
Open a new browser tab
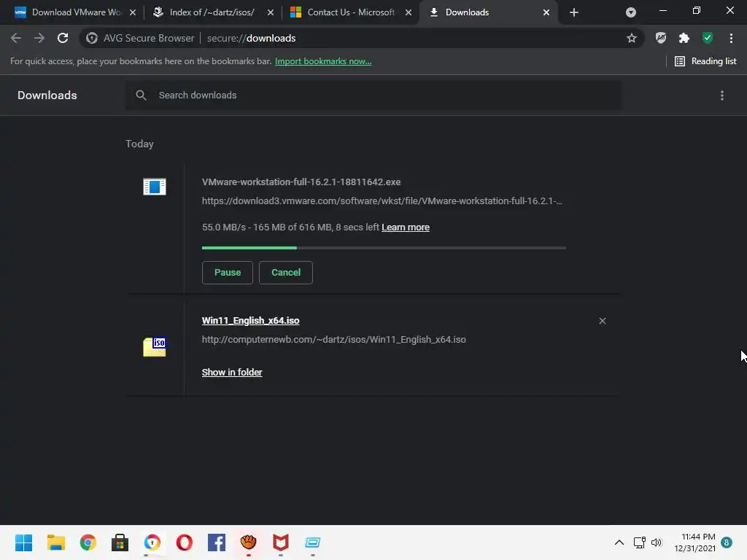(x=573, y=12)
